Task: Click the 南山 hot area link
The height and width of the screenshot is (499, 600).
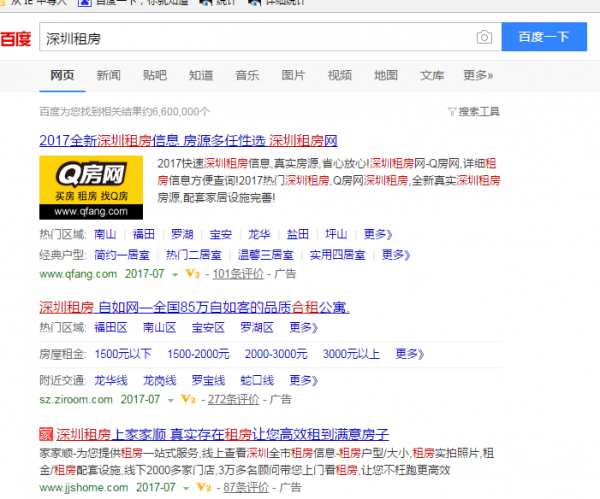Action: pyautogui.click(x=105, y=234)
